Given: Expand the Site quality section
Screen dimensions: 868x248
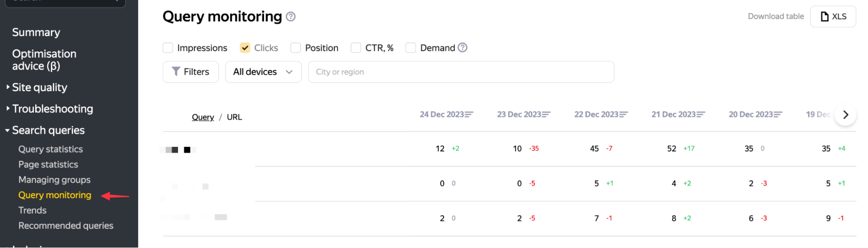Looking at the screenshot, I should click(x=40, y=88).
